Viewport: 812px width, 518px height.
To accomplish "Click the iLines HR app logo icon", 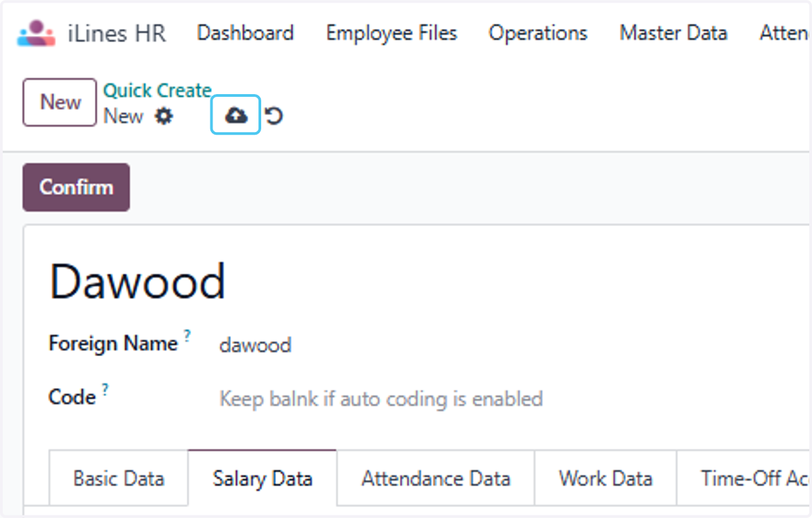I will click(37, 33).
